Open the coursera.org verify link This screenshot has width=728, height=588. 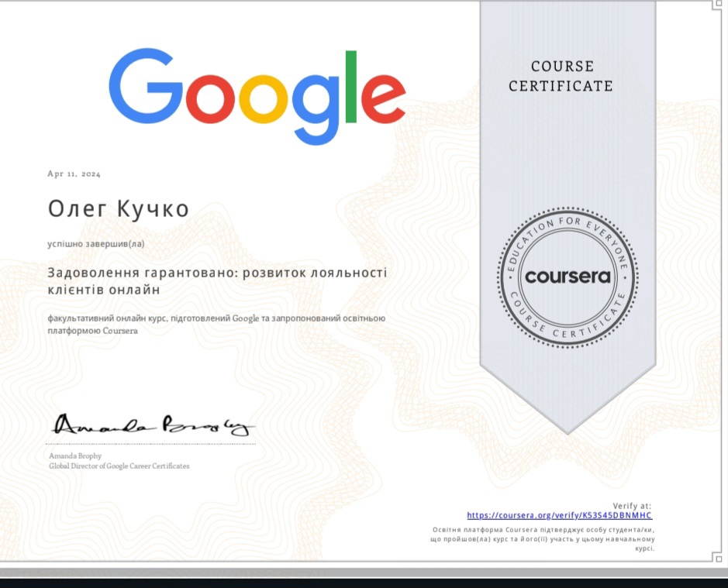[x=560, y=515]
